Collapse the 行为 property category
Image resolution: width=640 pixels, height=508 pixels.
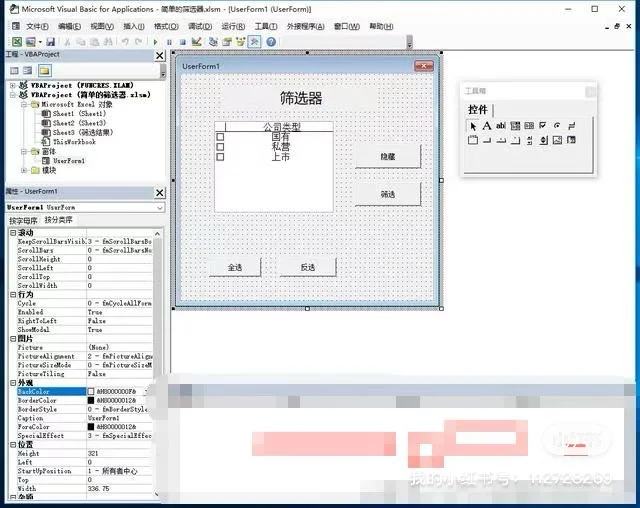click(x=13, y=294)
